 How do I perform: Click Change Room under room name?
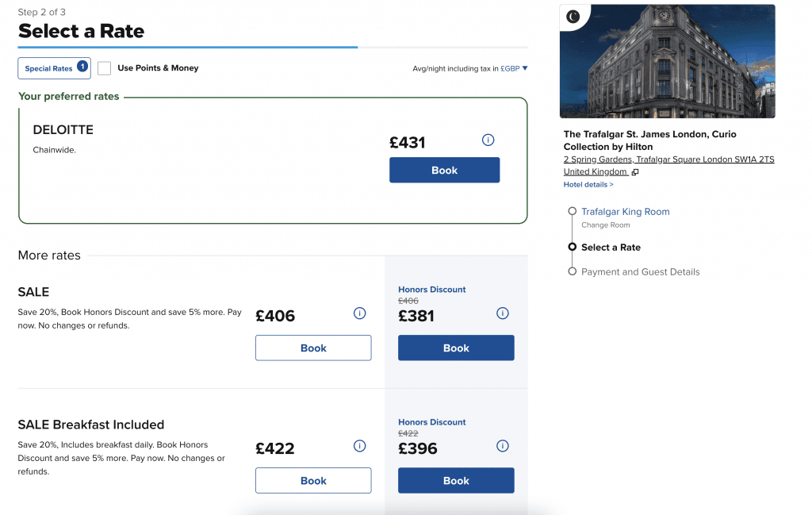click(x=605, y=225)
